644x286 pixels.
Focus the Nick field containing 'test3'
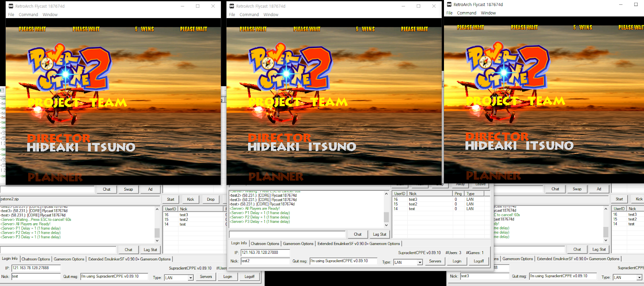tap(485, 276)
